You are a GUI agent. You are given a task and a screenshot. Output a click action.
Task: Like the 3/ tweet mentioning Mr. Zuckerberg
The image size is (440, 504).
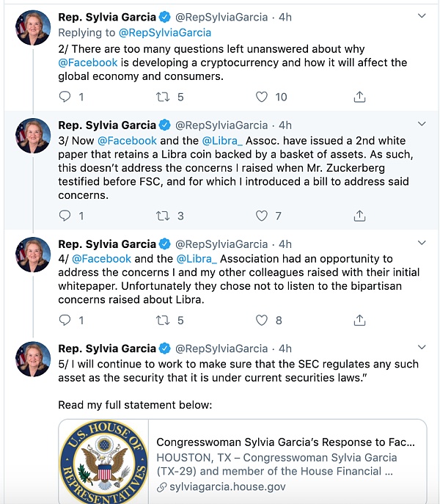[x=262, y=215]
